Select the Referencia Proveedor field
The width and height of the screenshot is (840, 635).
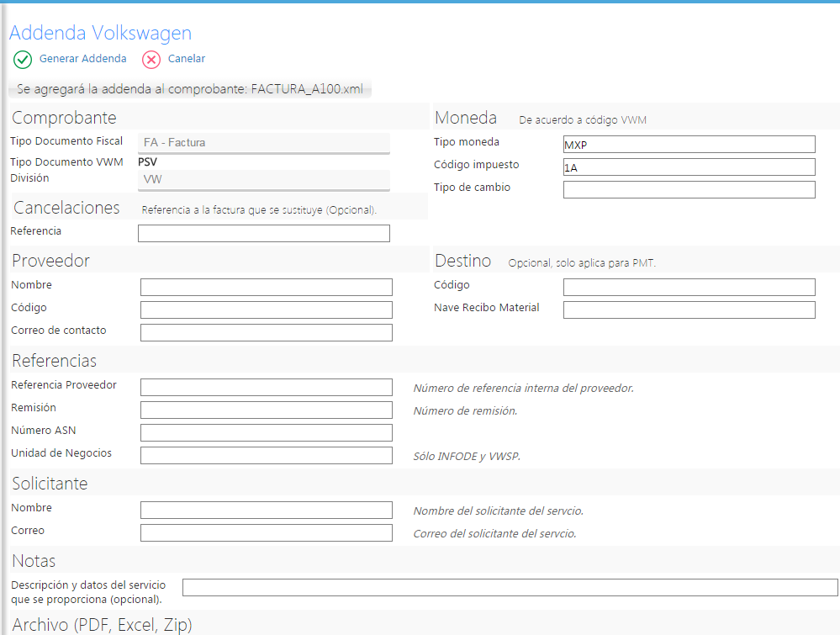coord(266,388)
